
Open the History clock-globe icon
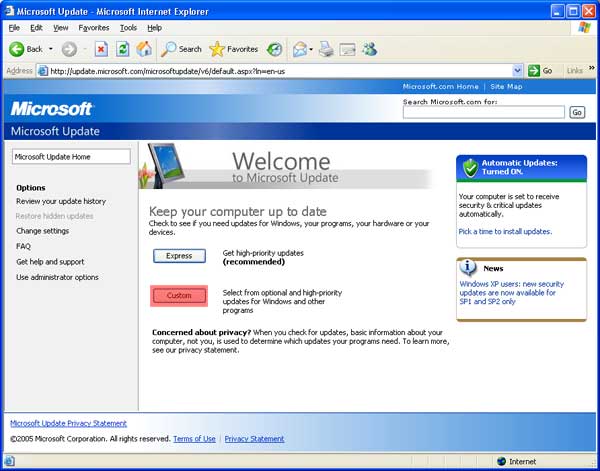274,49
